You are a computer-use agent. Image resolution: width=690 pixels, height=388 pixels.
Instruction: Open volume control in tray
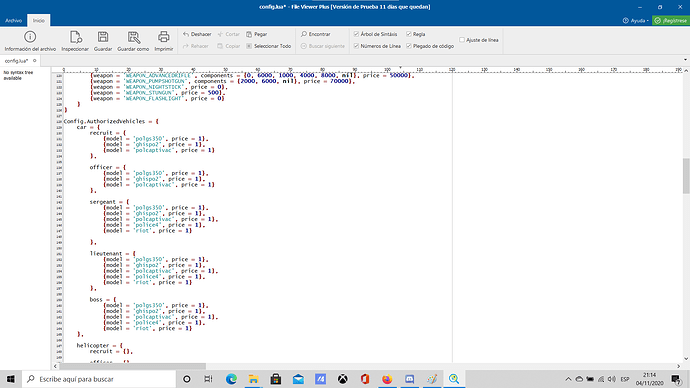point(612,379)
